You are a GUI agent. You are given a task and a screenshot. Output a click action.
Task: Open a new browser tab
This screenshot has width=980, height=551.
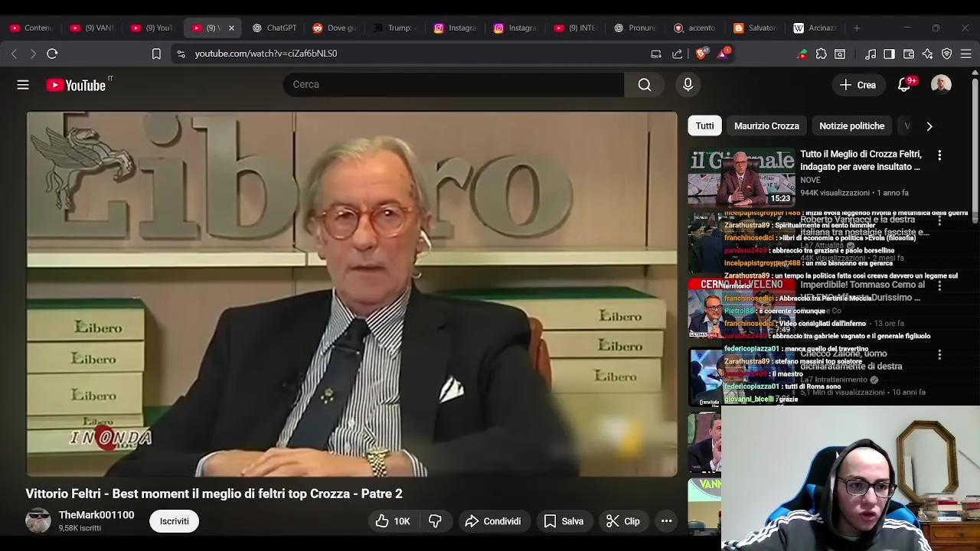click(x=857, y=28)
